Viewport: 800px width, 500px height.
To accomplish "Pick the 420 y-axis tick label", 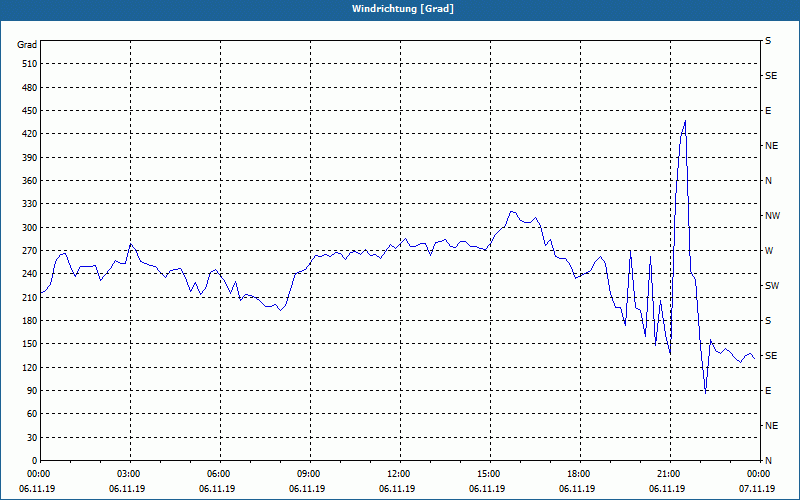I will [x=30, y=134].
